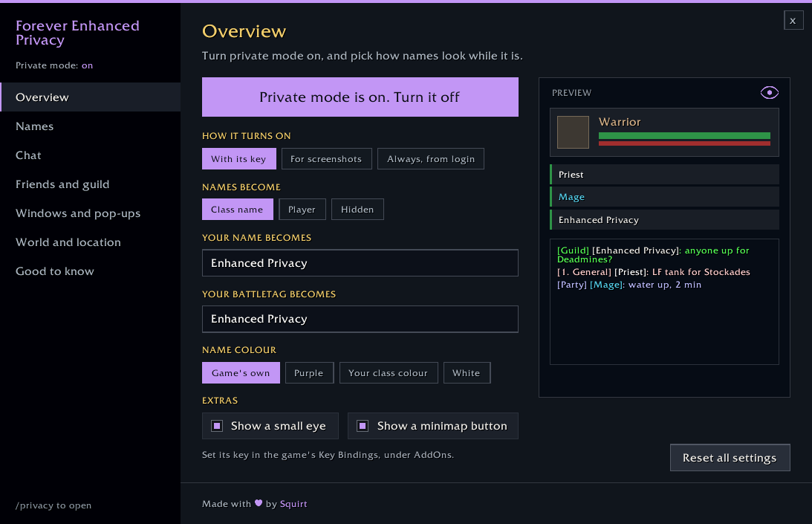Click the purple heart in the footer
The width and height of the screenshot is (812, 524).
(x=259, y=503)
